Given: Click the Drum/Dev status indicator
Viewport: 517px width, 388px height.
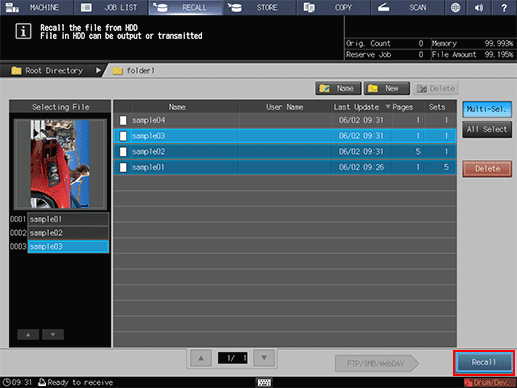Looking at the screenshot, I should point(490,383).
